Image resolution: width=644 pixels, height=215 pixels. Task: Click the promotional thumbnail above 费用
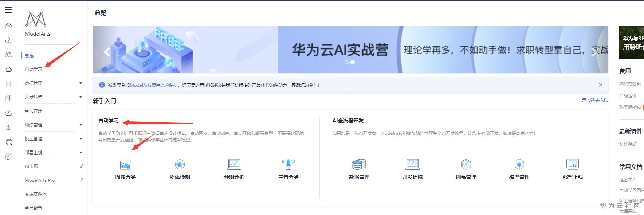[632, 43]
